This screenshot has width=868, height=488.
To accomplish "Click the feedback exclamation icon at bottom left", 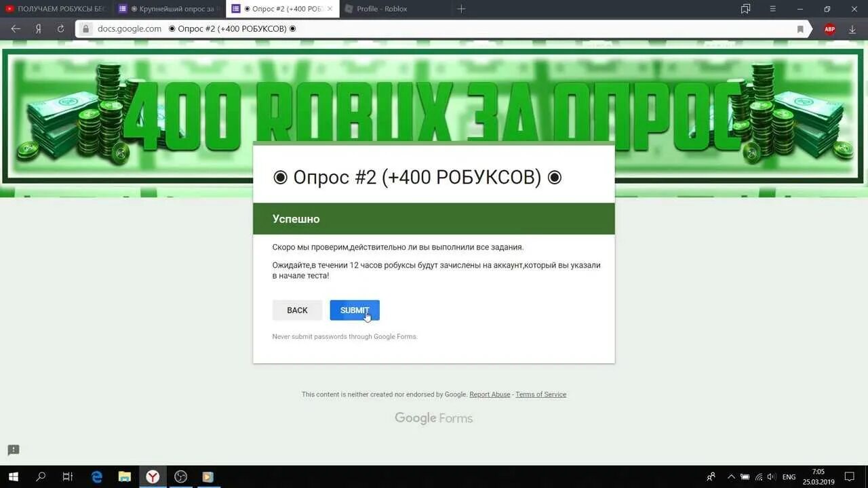I will pos(14,450).
